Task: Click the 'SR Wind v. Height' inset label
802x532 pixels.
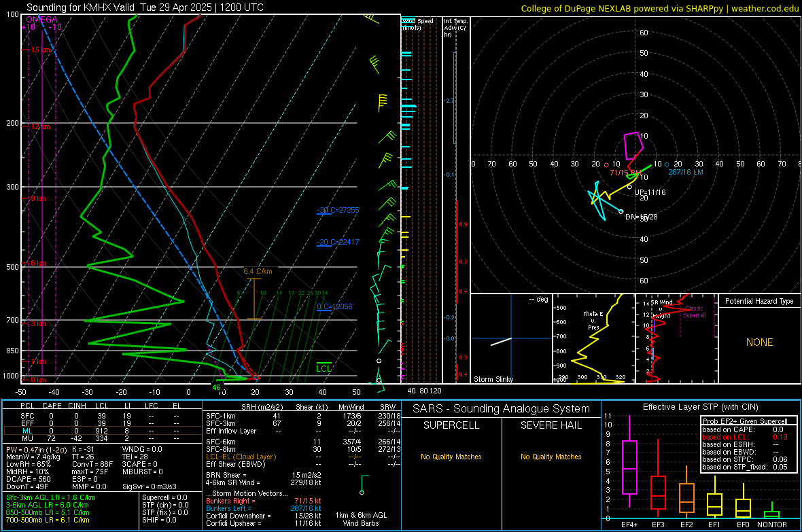Action: [661, 309]
